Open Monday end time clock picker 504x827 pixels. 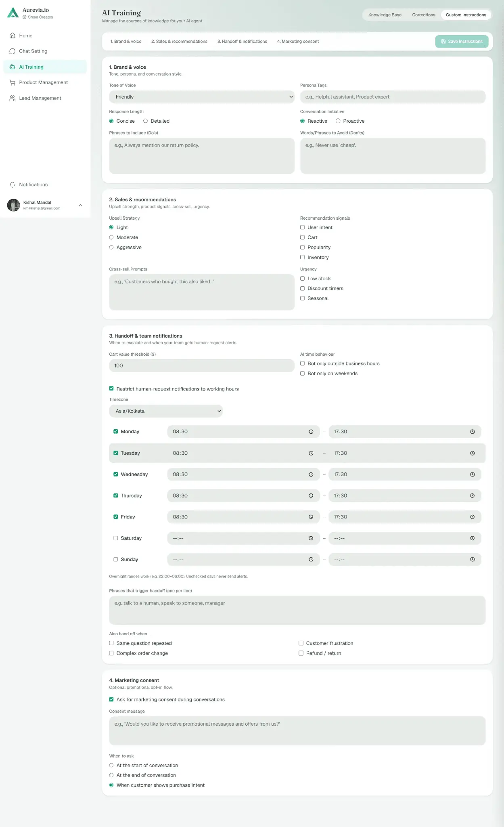(473, 432)
